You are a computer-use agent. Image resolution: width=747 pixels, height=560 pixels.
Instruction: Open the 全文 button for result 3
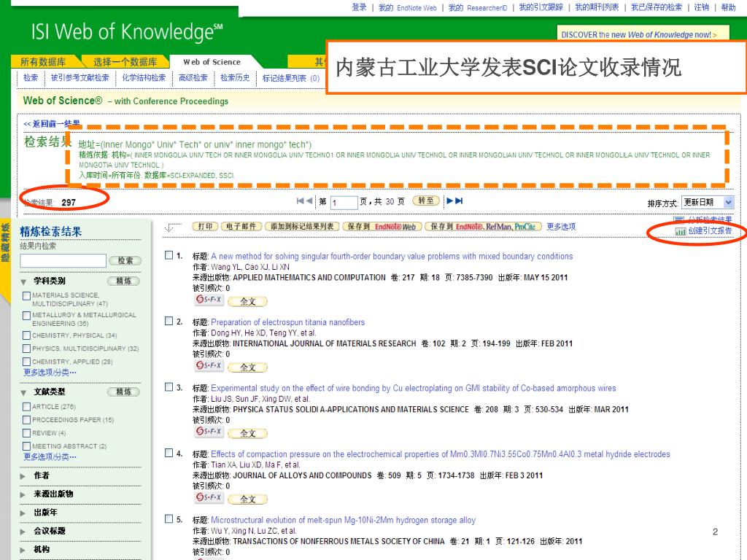click(x=248, y=433)
